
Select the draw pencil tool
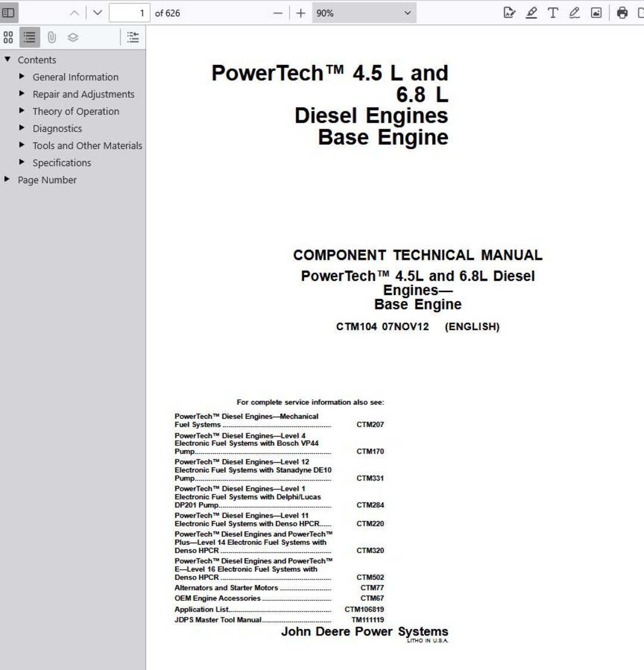574,13
